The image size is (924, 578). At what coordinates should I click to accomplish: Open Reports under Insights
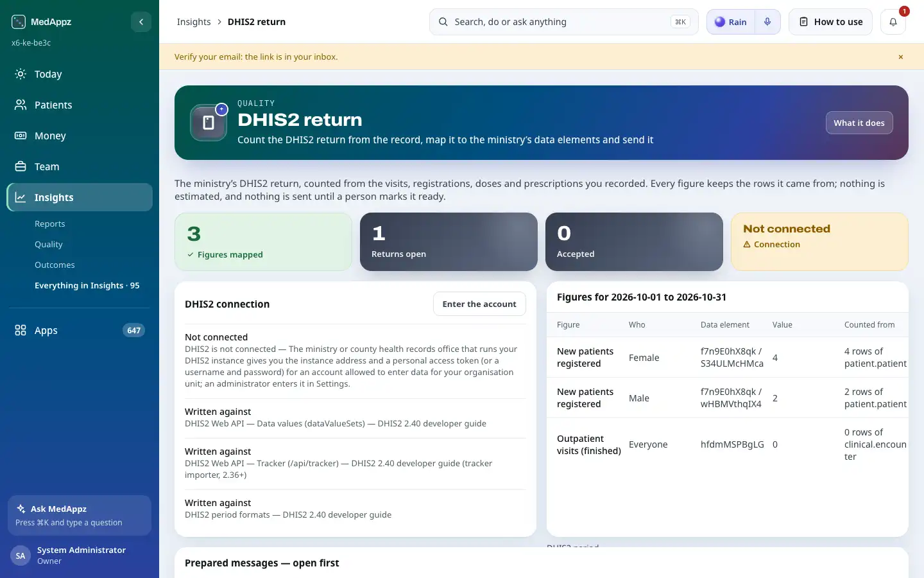click(x=50, y=223)
